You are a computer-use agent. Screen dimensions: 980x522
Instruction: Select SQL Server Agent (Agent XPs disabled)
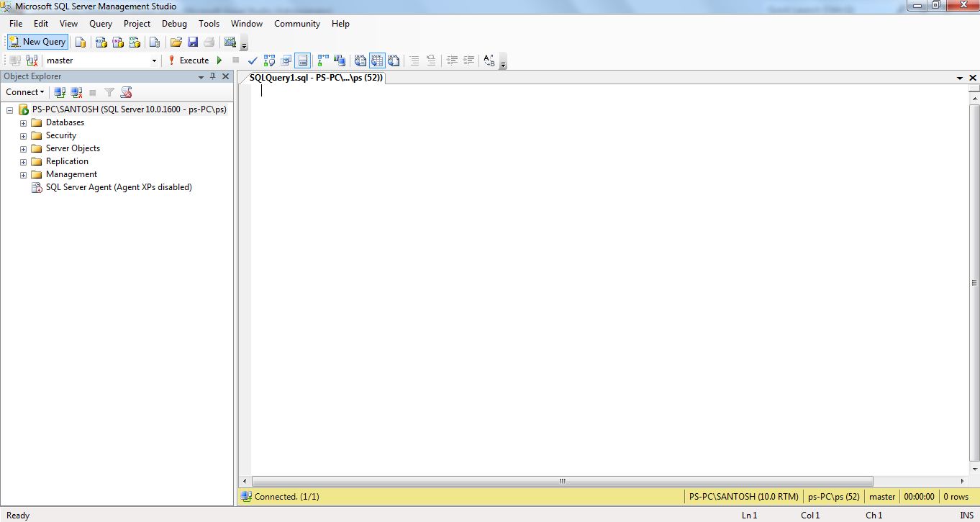click(x=119, y=187)
